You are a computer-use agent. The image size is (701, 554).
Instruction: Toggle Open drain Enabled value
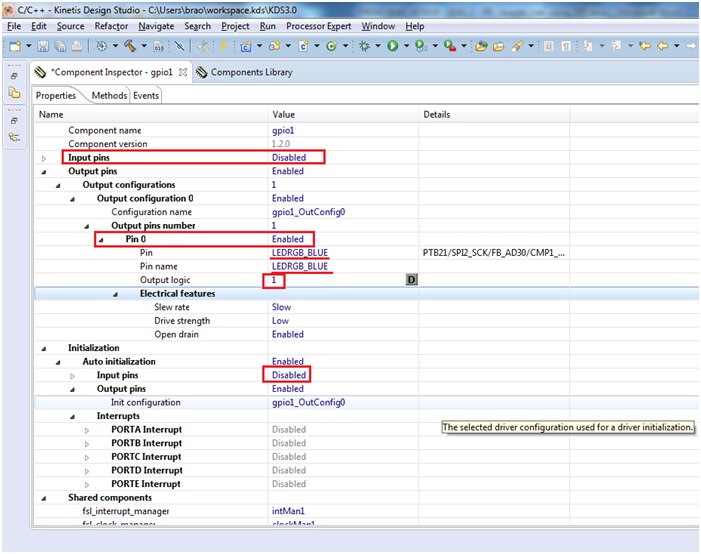pos(287,334)
